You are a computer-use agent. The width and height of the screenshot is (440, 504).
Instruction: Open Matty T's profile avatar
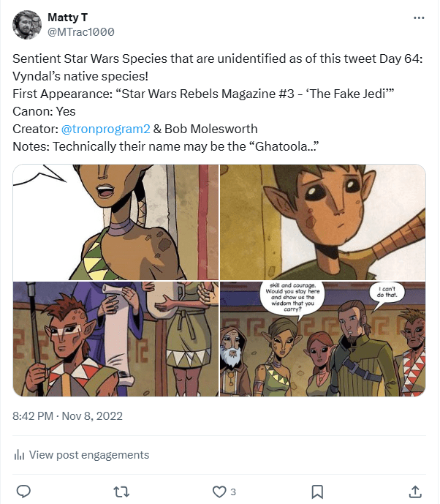pyautogui.click(x=26, y=25)
